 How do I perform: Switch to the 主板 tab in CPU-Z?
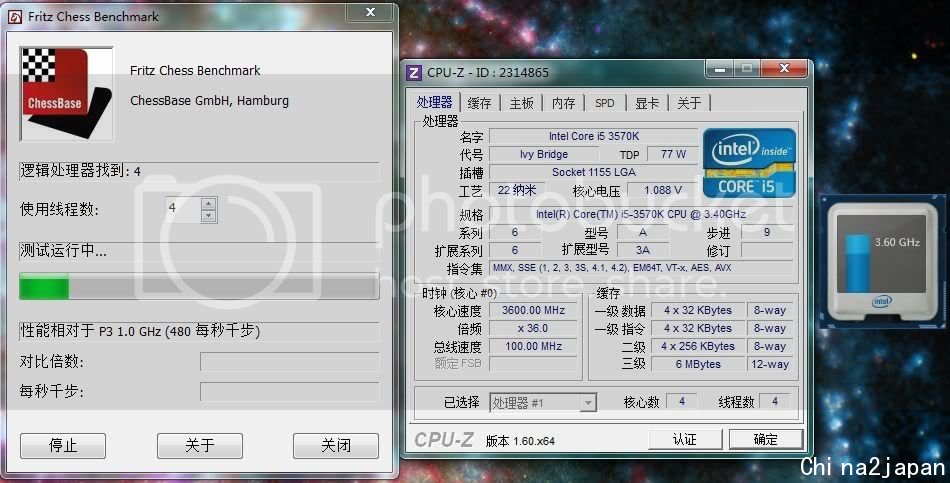point(522,103)
